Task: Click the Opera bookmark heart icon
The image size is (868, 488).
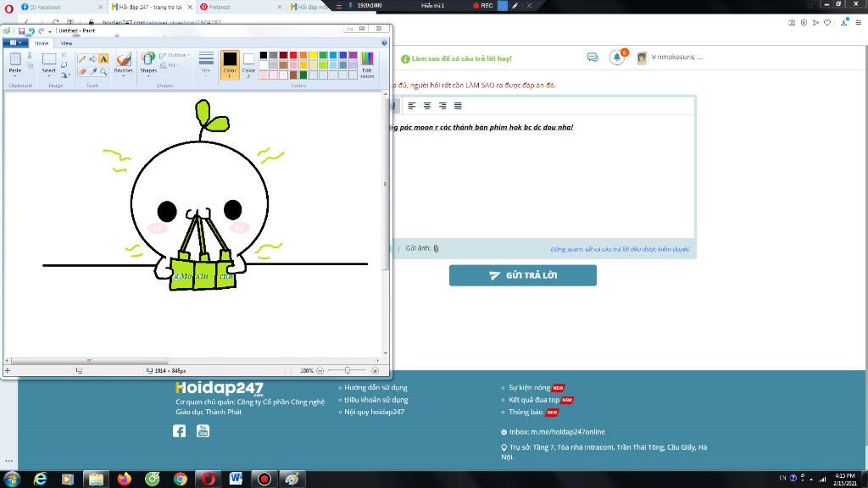Action: [827, 23]
